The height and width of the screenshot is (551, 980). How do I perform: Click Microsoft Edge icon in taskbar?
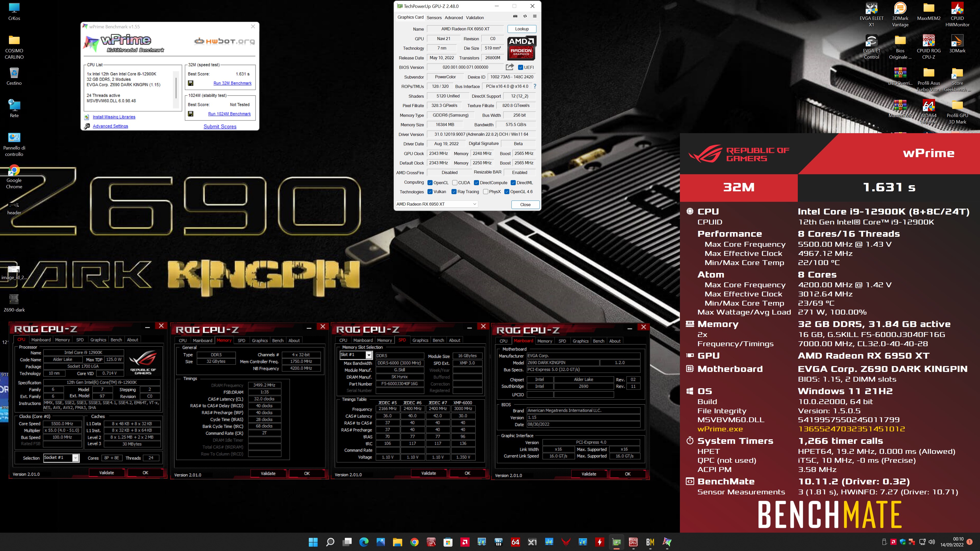pyautogui.click(x=364, y=542)
